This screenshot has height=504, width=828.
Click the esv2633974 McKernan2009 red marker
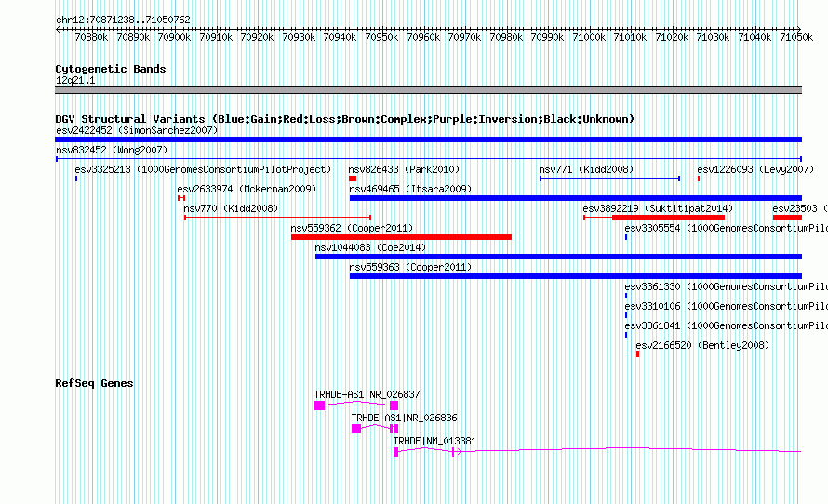[x=181, y=198]
